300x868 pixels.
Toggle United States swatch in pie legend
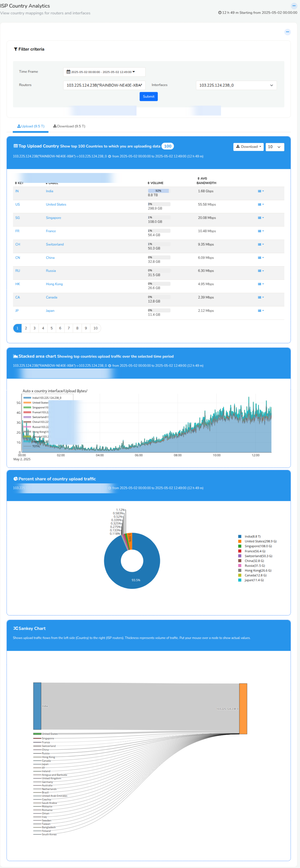(240, 541)
